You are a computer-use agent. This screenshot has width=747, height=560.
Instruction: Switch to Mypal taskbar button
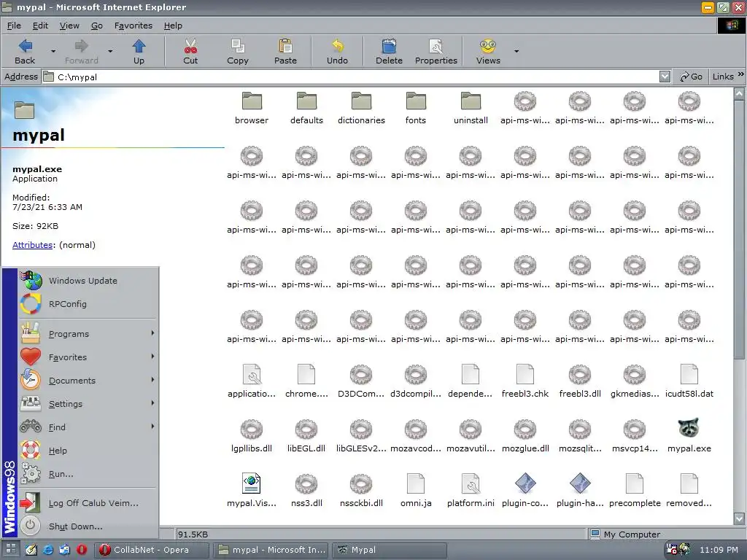[x=390, y=550]
